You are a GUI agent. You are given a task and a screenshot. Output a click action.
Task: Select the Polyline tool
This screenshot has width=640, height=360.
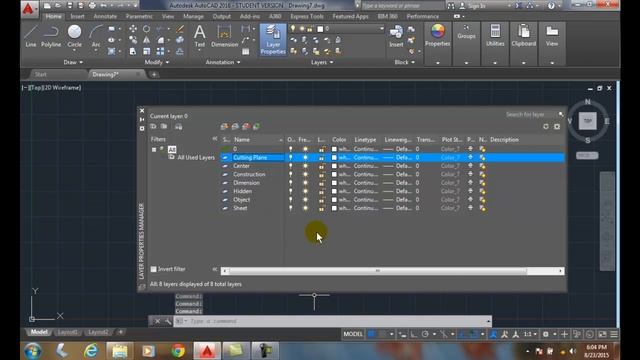coord(51,36)
